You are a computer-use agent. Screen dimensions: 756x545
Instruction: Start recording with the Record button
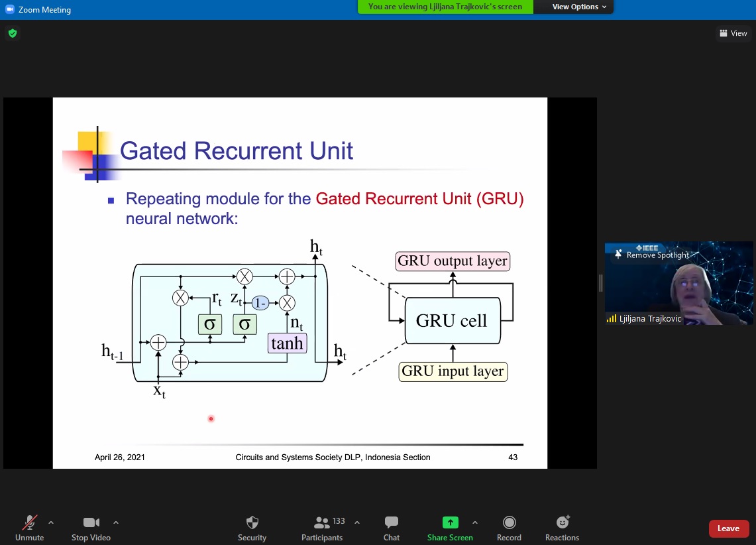[x=509, y=523]
